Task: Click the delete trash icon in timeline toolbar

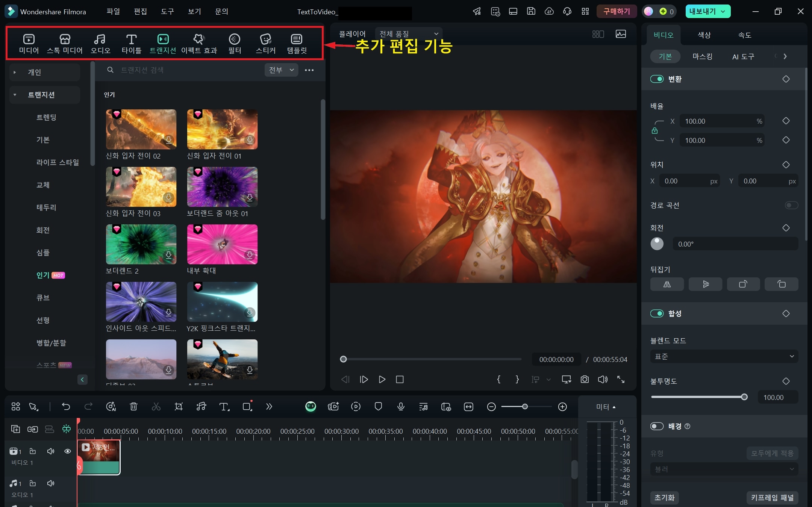Action: [133, 407]
